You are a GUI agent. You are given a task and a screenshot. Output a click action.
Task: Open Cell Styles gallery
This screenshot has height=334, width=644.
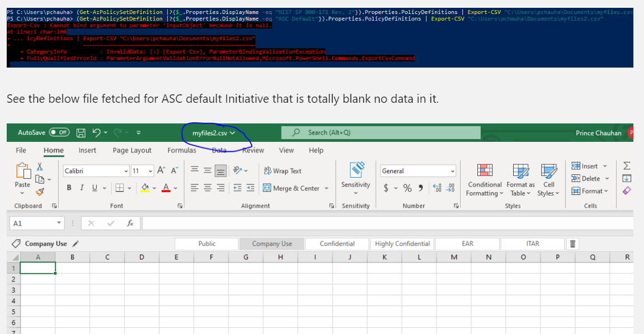(x=548, y=180)
